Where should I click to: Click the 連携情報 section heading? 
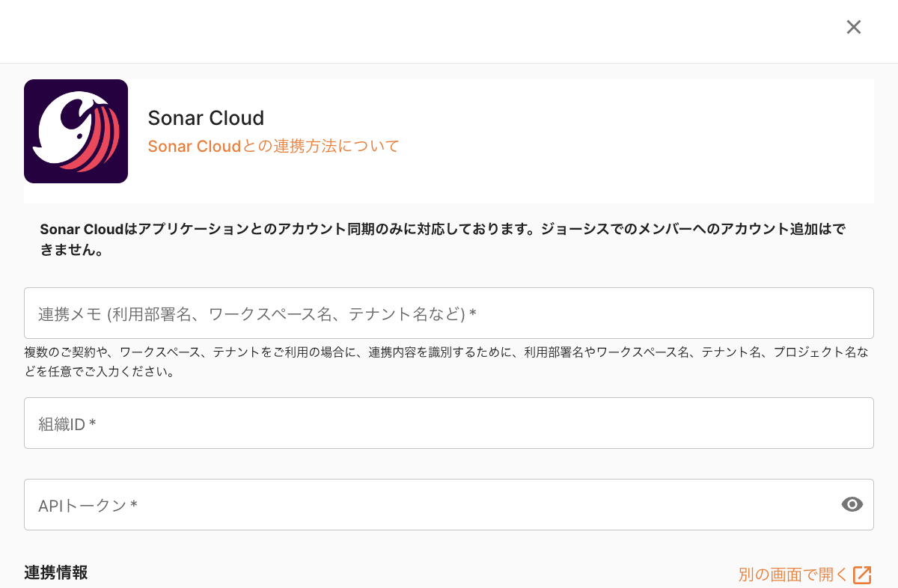[56, 572]
